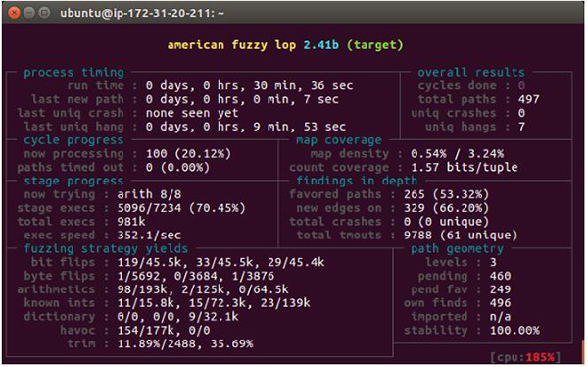Viewport: 588px width, 367px height.
Task: Click the '(target)' label in banner
Action: point(374,45)
